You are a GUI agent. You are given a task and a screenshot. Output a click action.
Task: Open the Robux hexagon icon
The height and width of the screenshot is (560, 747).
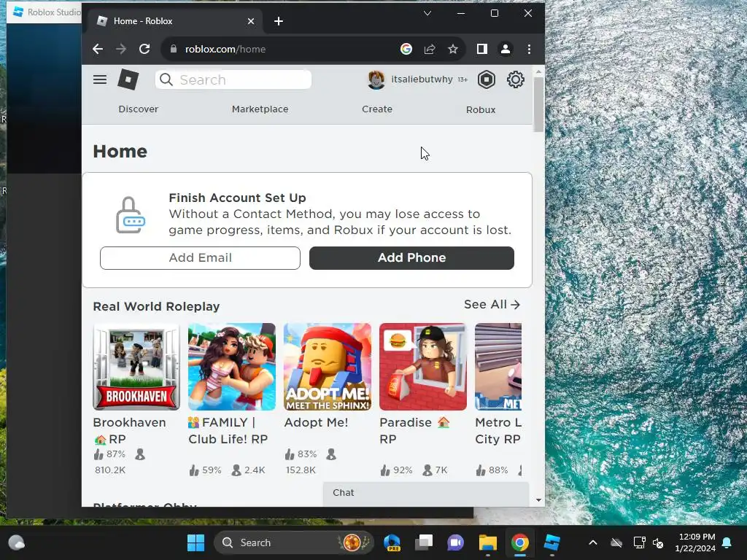[x=487, y=79]
